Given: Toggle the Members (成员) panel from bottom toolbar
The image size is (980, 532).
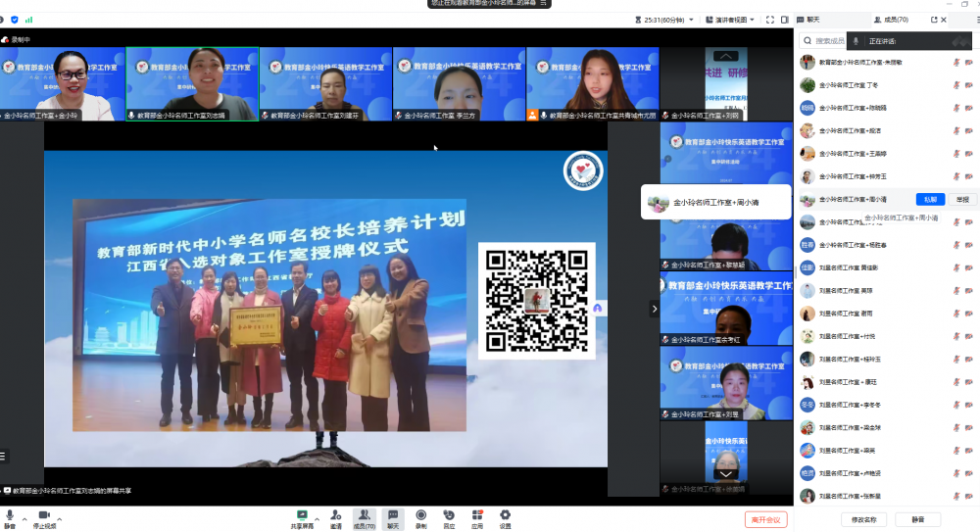Looking at the screenshot, I should [x=364, y=517].
